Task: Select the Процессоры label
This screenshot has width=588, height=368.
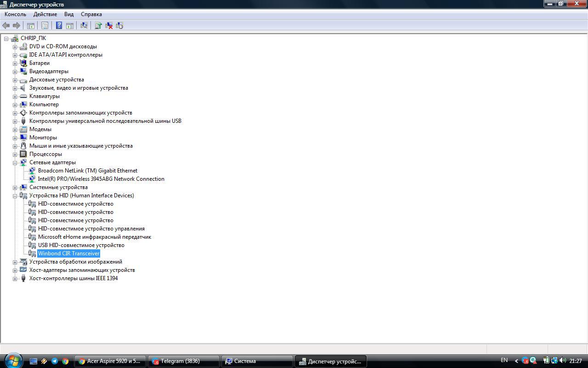Action: pyautogui.click(x=45, y=154)
